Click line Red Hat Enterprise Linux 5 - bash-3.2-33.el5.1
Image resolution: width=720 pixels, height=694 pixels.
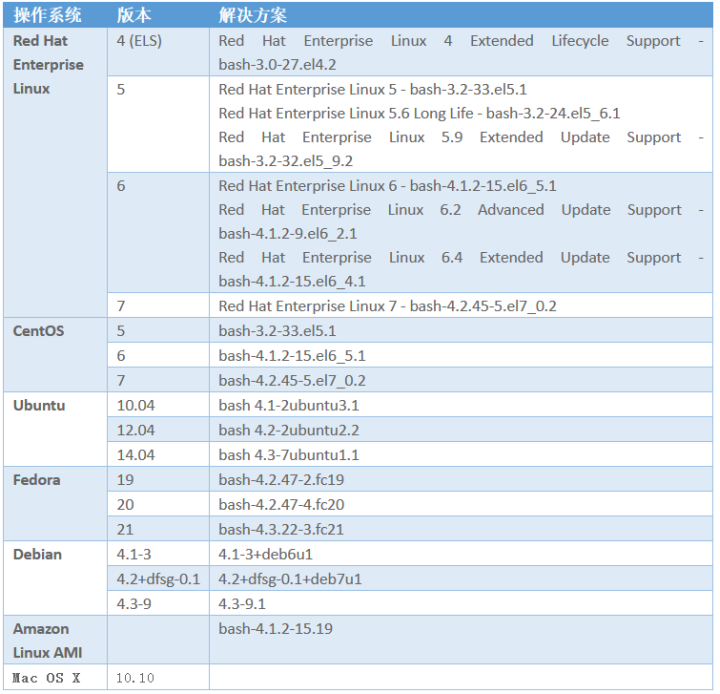[x=373, y=89]
